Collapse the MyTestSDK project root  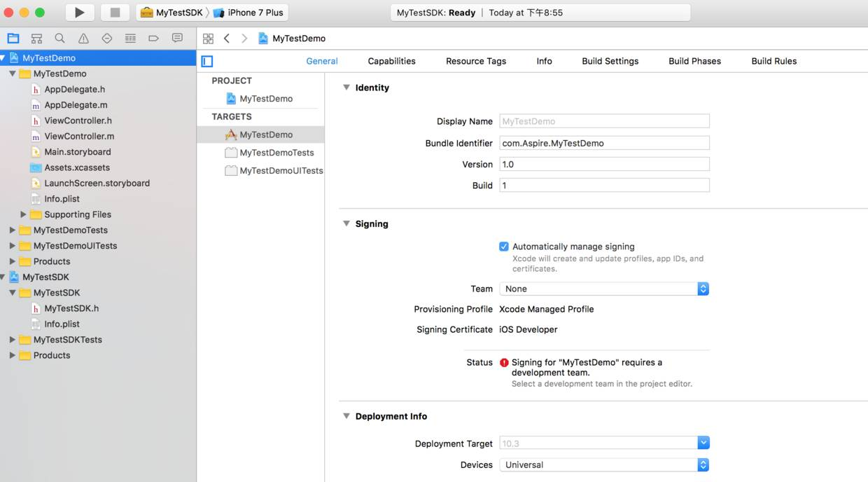click(3, 277)
